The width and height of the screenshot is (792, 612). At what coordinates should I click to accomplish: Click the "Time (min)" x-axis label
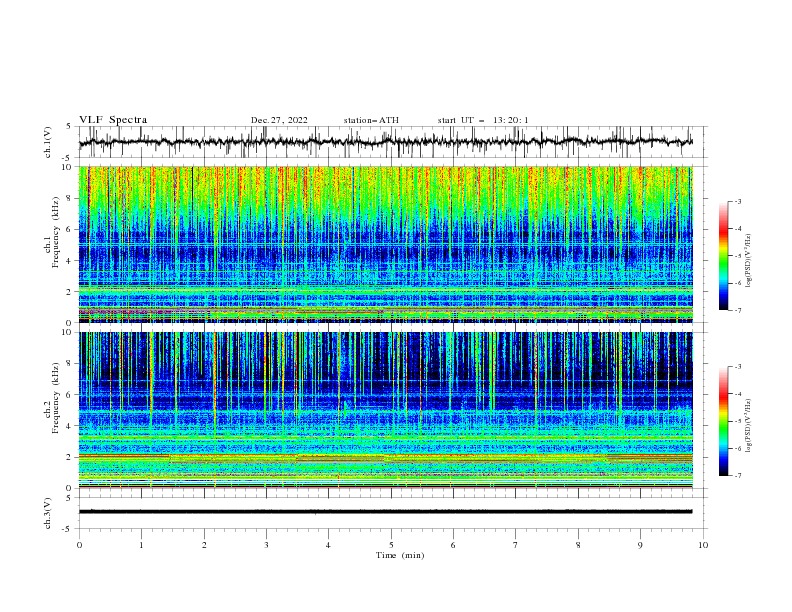400,555
